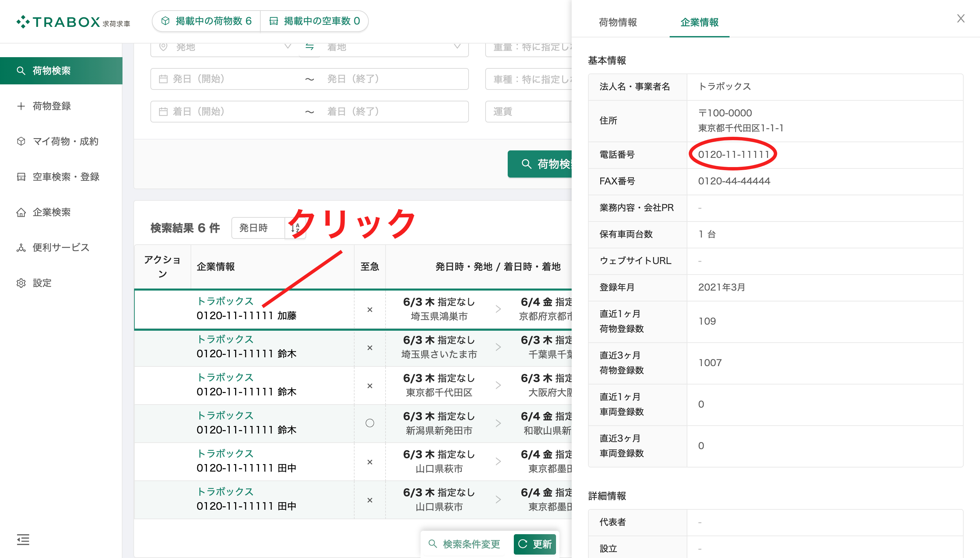Click 至急 column header
Screen dimensions: 980x558
(x=370, y=267)
